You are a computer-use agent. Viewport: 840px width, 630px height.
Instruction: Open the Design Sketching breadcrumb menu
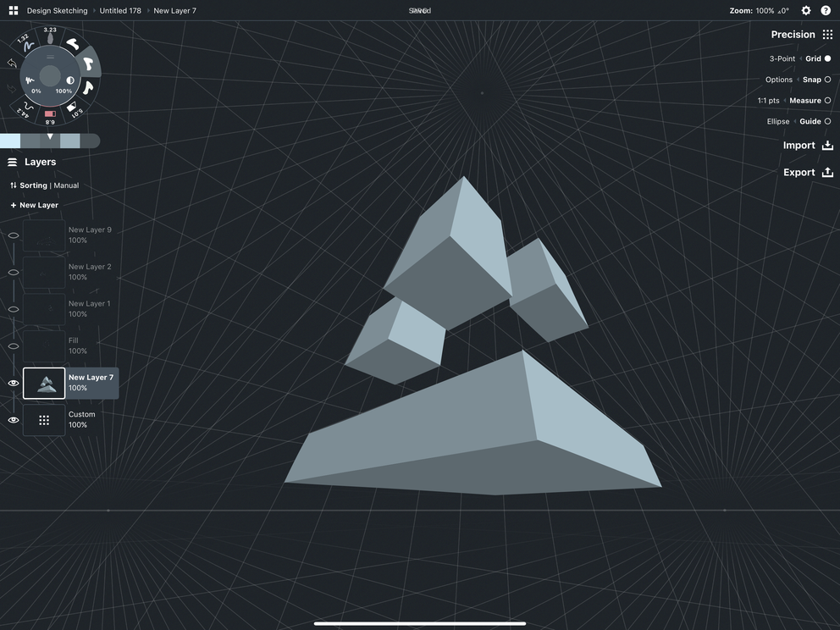[56, 10]
